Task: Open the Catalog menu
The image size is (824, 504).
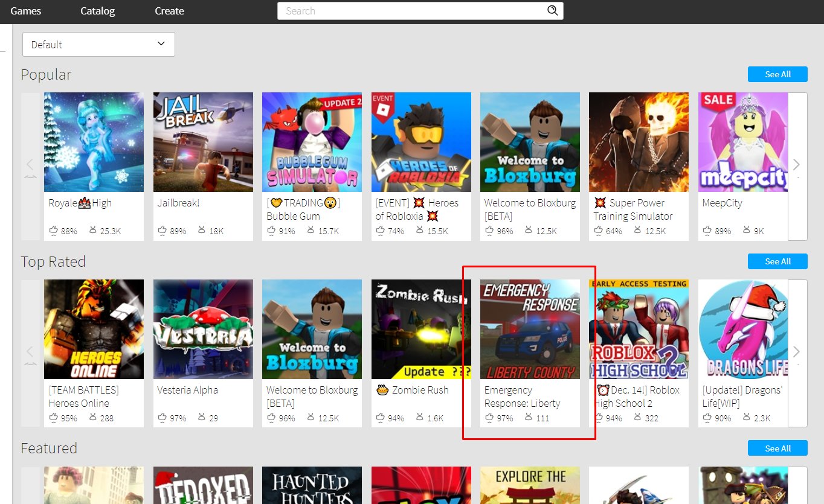Action: 98,11
